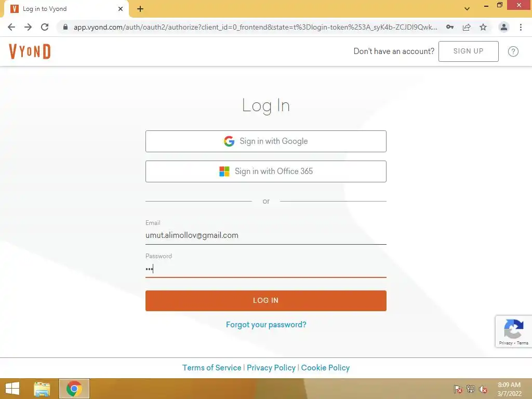Close the Log in to Vyond tab

[121, 9]
